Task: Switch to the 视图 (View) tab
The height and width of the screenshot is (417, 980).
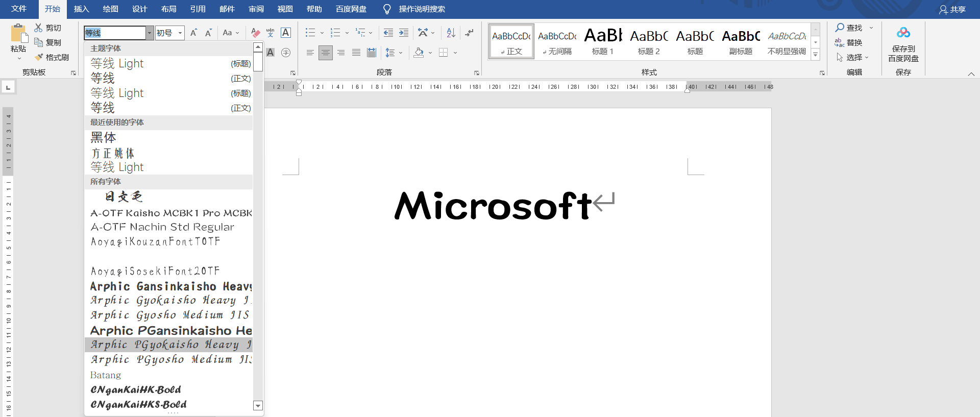Action: click(285, 9)
